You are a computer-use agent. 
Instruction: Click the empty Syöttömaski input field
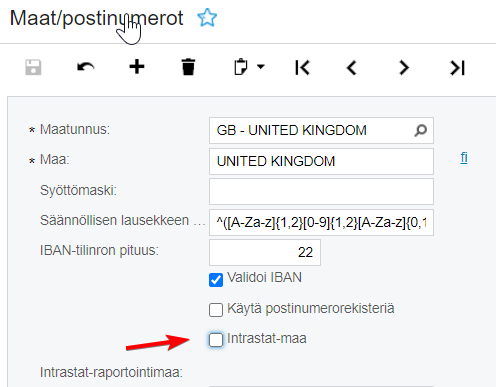[x=321, y=191]
